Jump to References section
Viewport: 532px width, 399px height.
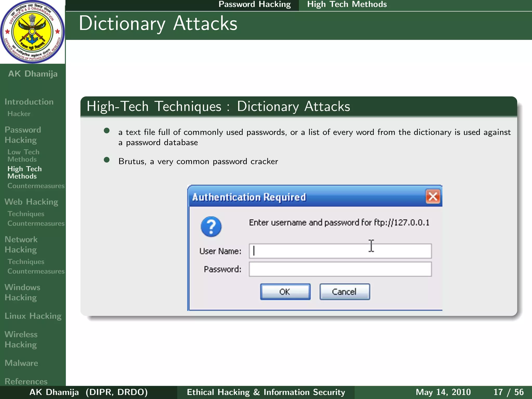pyautogui.click(x=26, y=381)
